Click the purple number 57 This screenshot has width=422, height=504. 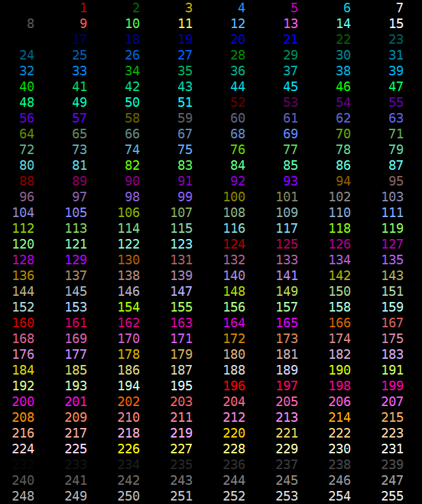click(79, 118)
